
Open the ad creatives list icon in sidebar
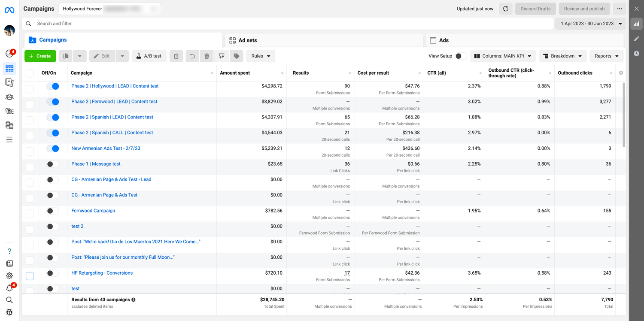pos(9,111)
